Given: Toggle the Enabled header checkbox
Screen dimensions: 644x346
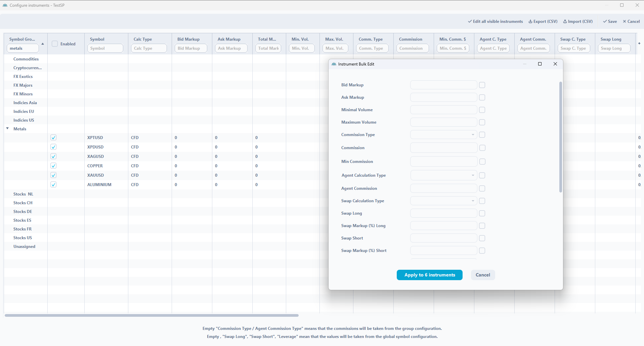Looking at the screenshot, I should (x=55, y=44).
